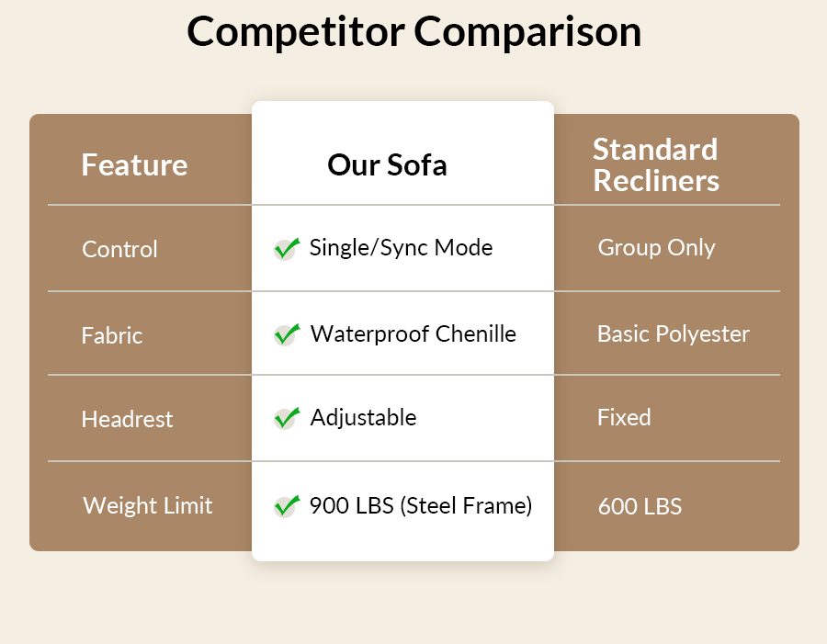Click the Group Only cell
The image size is (827, 644).
pyautogui.click(x=656, y=247)
